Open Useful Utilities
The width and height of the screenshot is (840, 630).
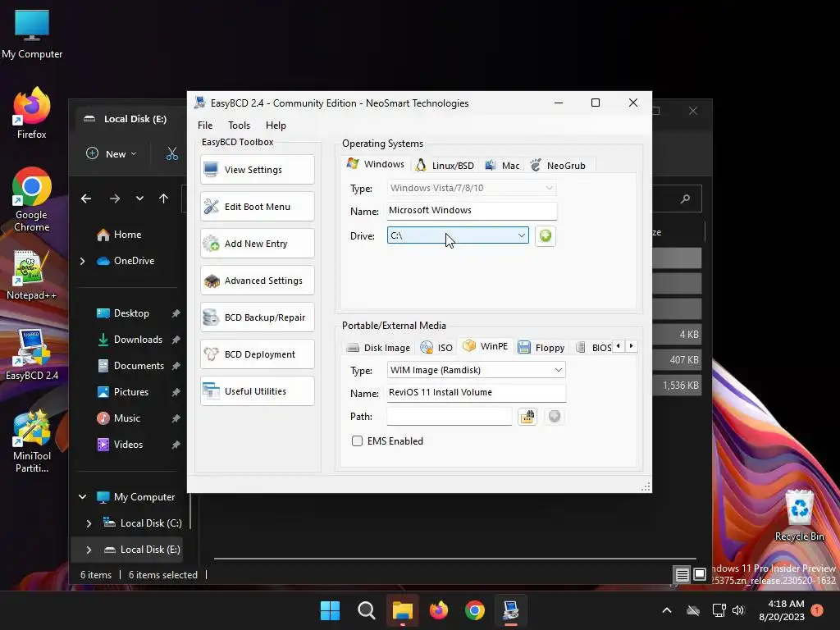(x=257, y=391)
